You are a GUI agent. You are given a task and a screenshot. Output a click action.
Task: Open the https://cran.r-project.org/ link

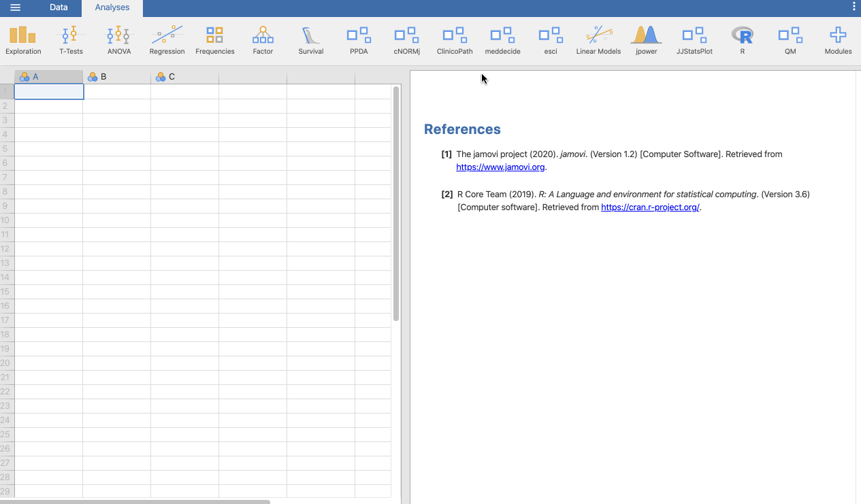click(x=650, y=207)
